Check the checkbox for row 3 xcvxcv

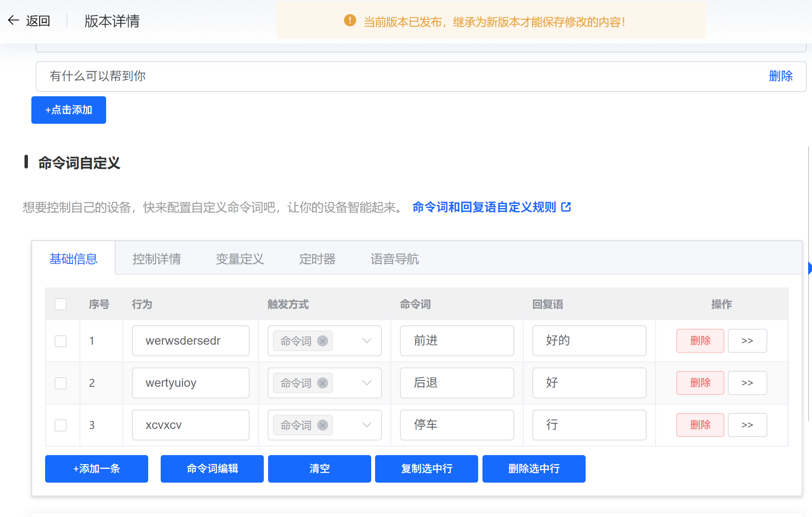point(61,425)
